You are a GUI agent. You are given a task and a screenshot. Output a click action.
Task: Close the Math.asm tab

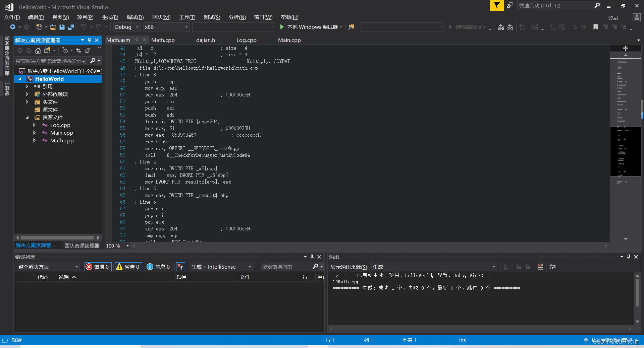145,40
